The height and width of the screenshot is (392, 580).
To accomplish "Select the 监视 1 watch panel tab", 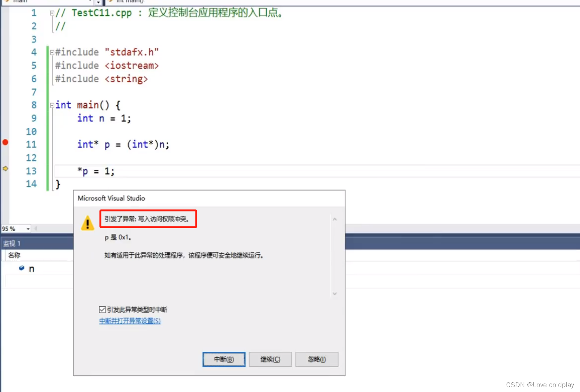I will 12,244.
